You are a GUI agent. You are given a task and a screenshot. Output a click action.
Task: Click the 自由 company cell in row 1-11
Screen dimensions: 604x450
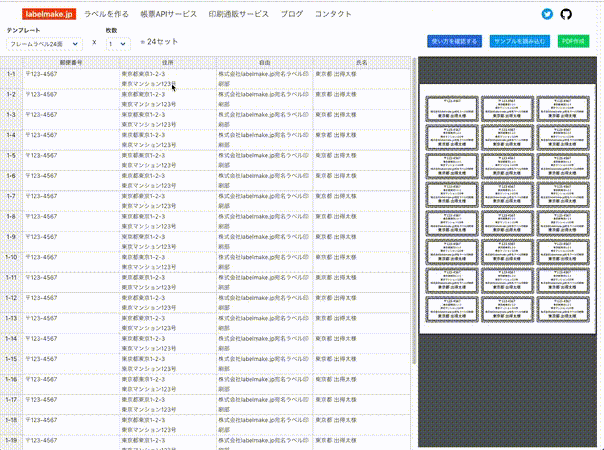[265, 282]
